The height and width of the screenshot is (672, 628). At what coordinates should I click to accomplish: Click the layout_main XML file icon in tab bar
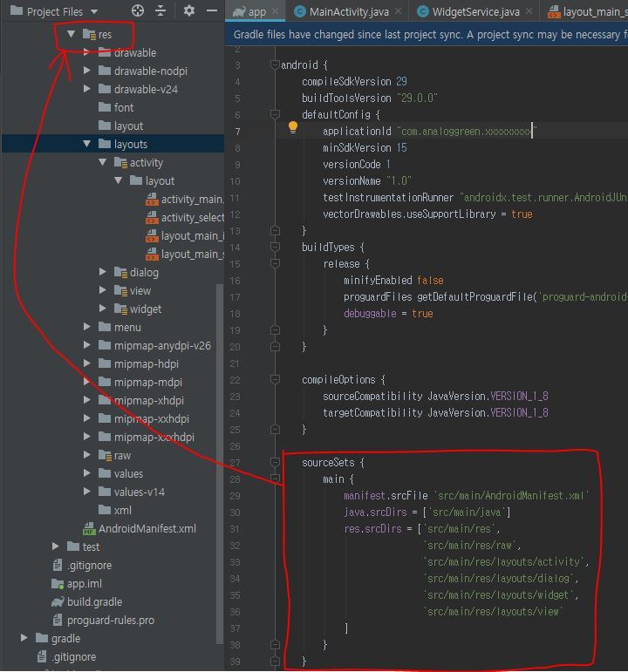(x=554, y=11)
